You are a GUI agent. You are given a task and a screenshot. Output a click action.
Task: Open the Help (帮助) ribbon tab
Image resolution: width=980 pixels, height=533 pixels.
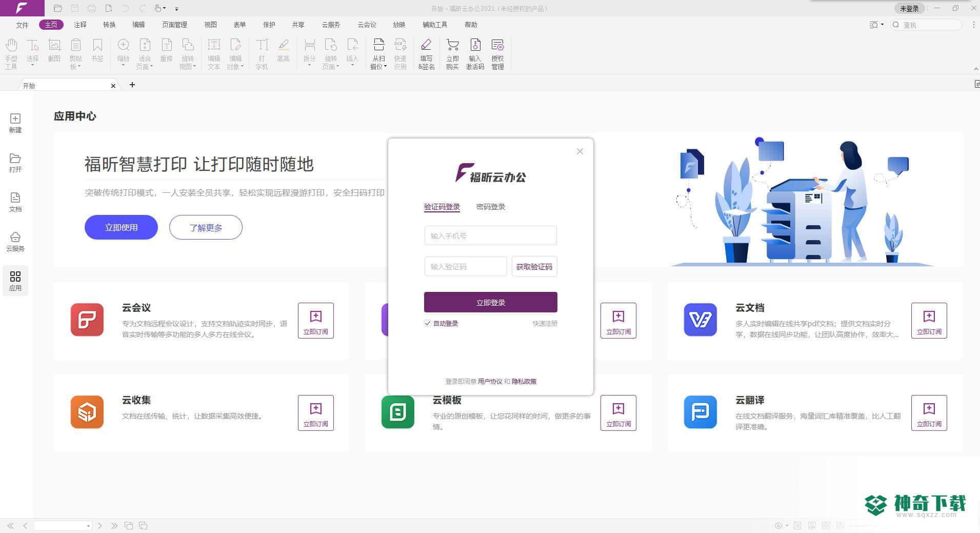pos(471,25)
